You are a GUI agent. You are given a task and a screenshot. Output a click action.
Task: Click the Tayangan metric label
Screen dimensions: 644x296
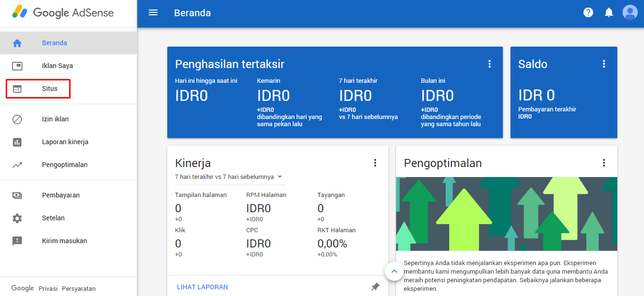tap(331, 195)
